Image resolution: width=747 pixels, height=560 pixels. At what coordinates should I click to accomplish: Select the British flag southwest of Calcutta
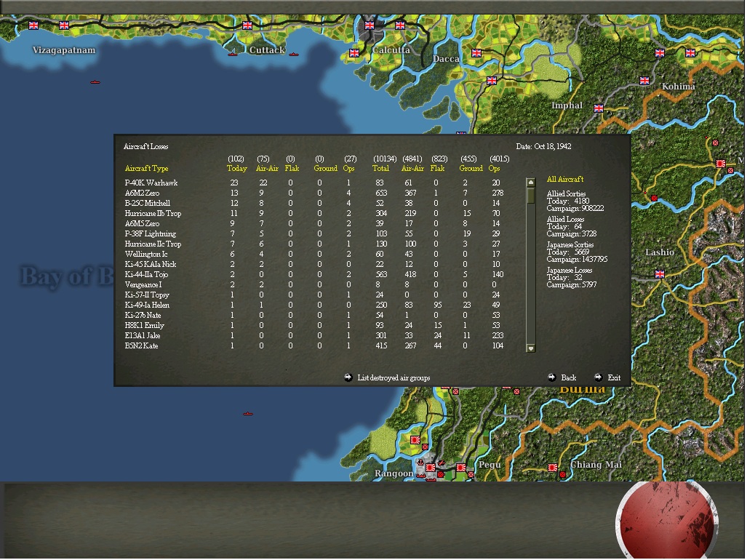pos(354,53)
